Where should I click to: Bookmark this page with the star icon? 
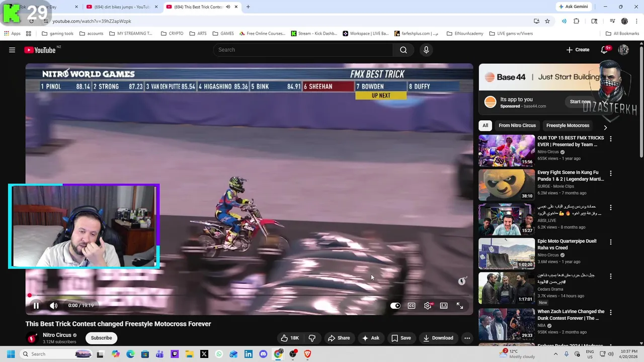point(547,21)
